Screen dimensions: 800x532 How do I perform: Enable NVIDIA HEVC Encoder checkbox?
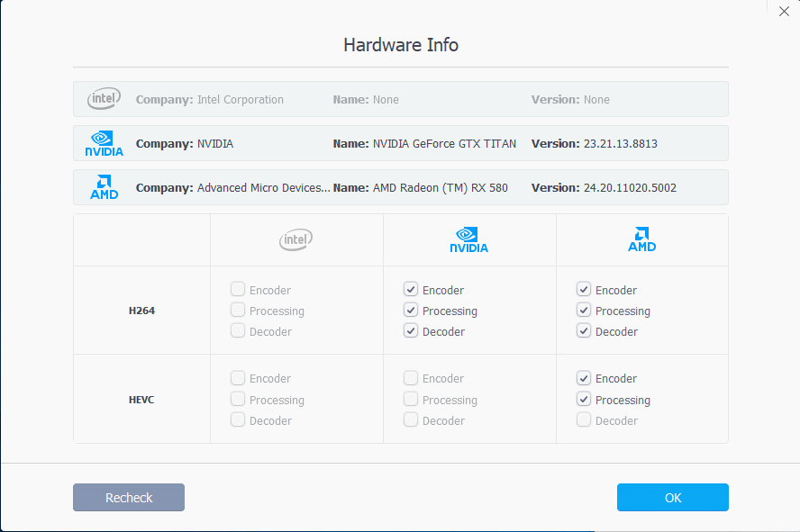[411, 378]
